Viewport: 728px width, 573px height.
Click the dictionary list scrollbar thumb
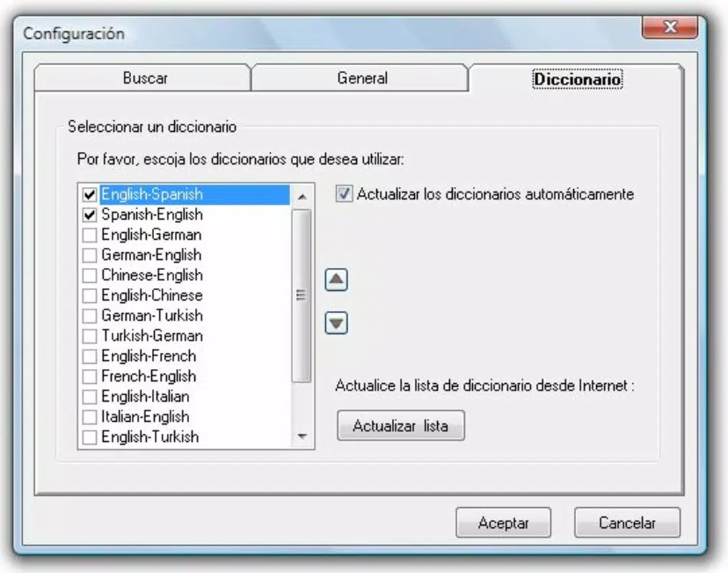[x=302, y=296]
